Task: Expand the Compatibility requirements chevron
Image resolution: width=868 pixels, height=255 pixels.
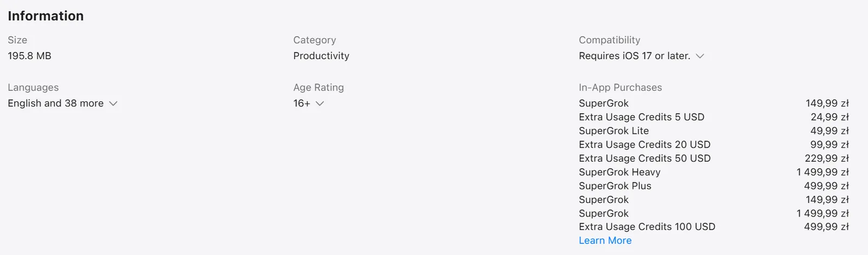Action: 700,56
